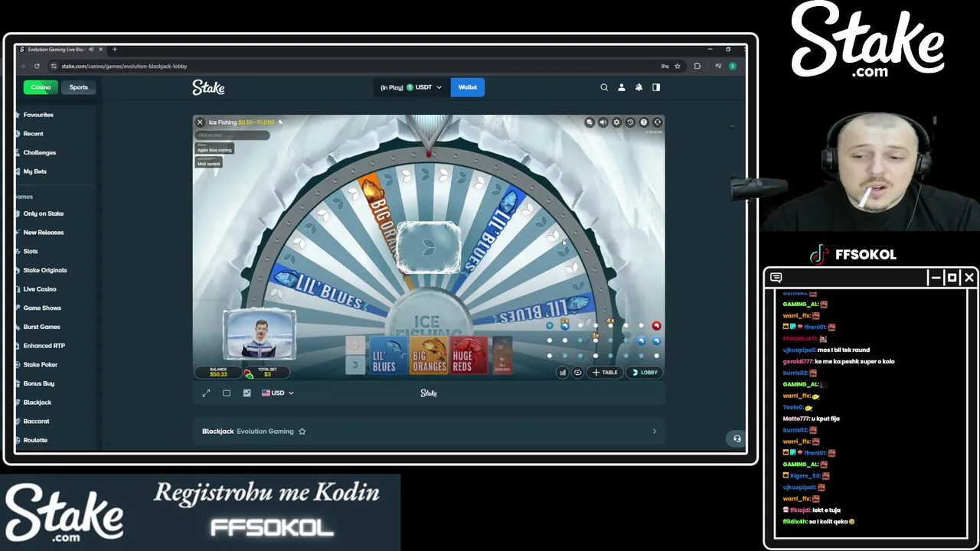Open Game Shows category
This screenshot has width=980, height=551.
click(42, 308)
